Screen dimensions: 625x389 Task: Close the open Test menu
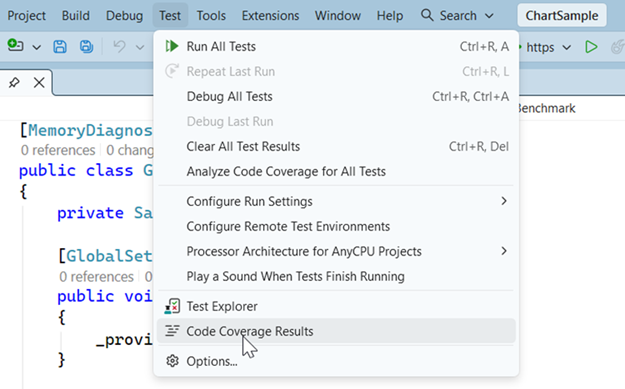(170, 16)
